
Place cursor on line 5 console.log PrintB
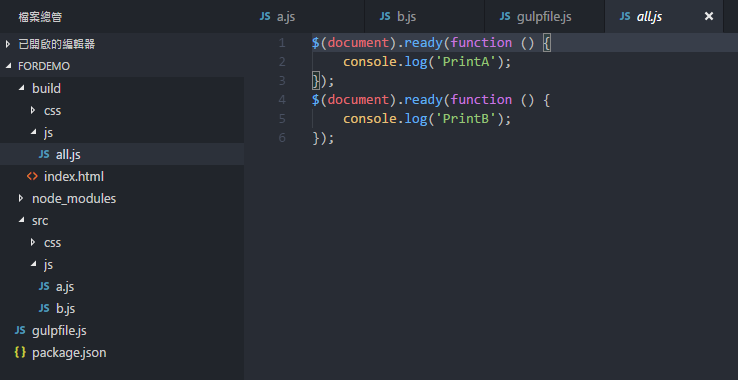[427, 119]
